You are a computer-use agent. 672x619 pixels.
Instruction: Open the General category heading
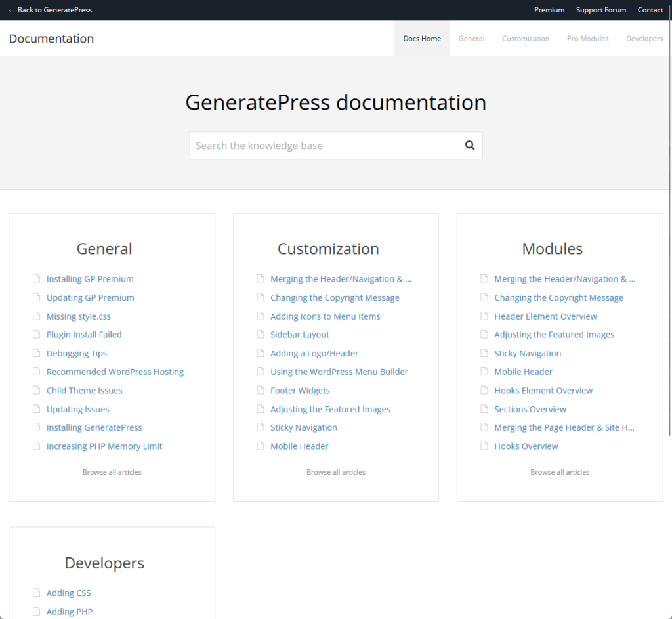pos(104,249)
